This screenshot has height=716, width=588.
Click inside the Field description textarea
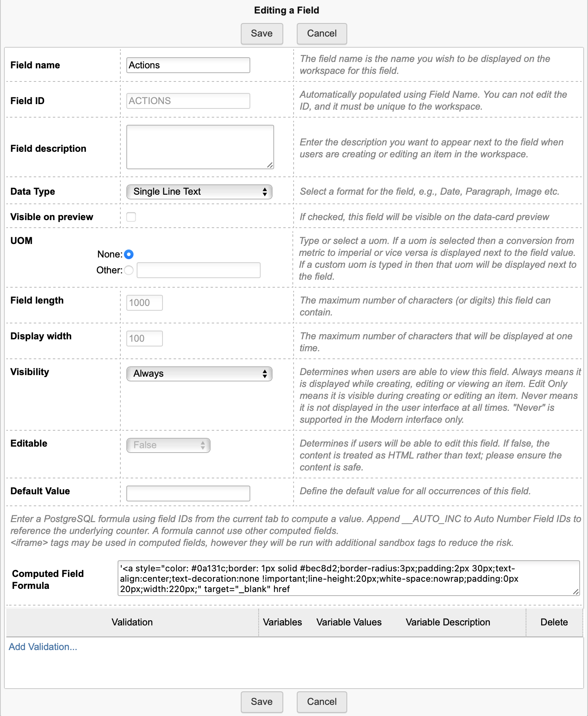(200, 147)
